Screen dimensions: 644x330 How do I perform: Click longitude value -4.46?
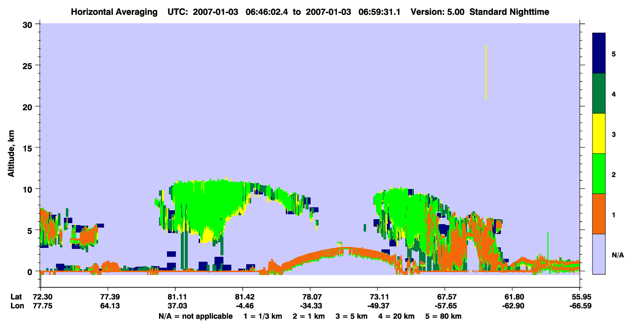tap(243, 306)
